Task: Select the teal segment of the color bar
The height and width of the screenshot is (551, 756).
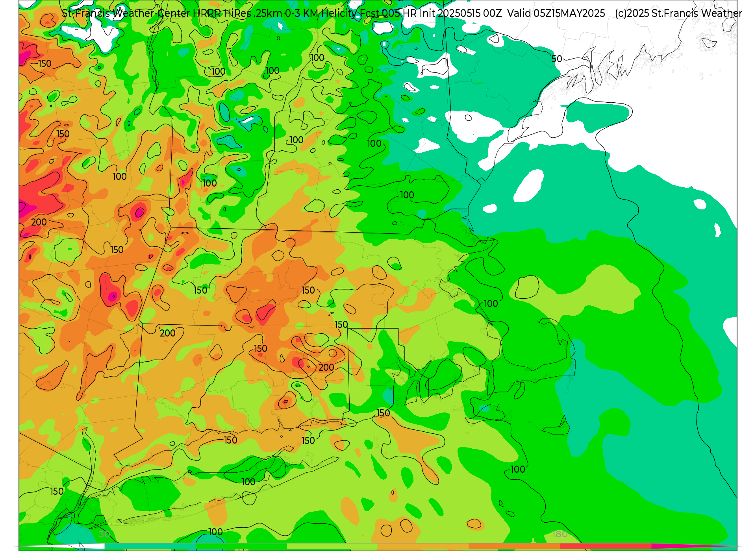Action: [x=150, y=546]
